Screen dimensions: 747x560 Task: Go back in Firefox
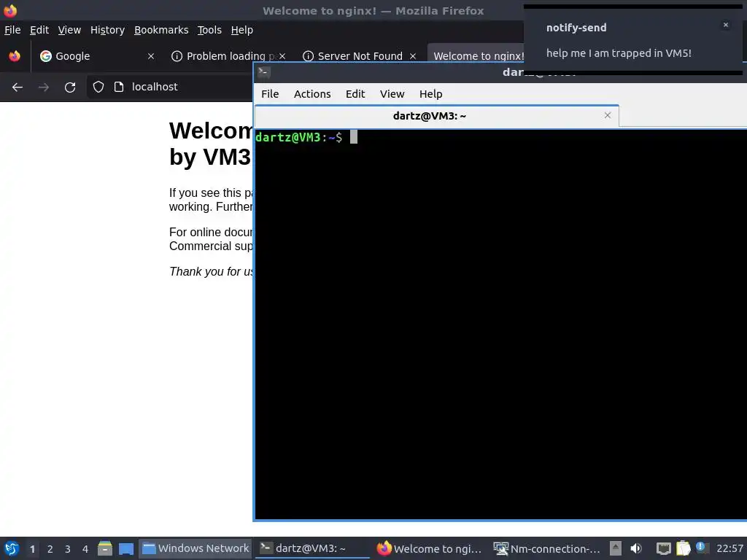tap(18, 87)
